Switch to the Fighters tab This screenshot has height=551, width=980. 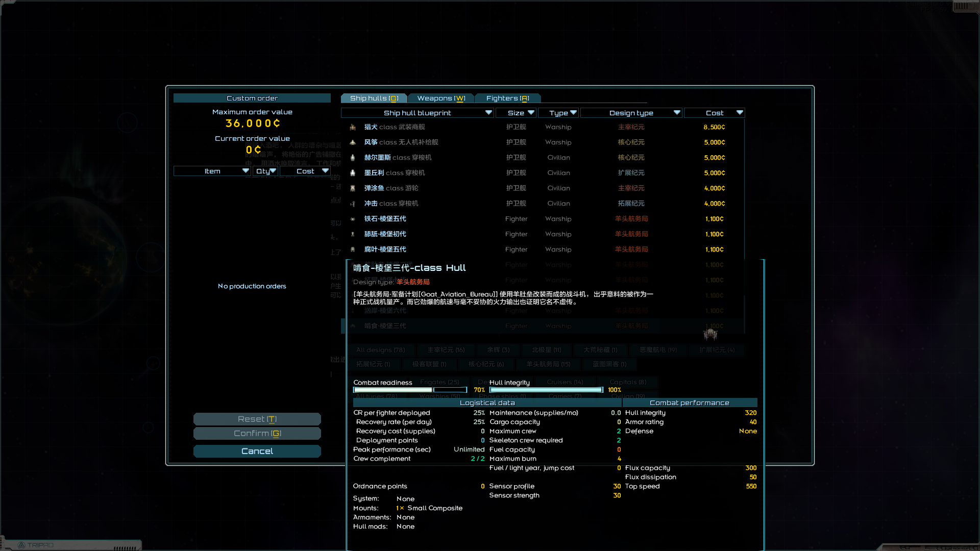tap(507, 98)
